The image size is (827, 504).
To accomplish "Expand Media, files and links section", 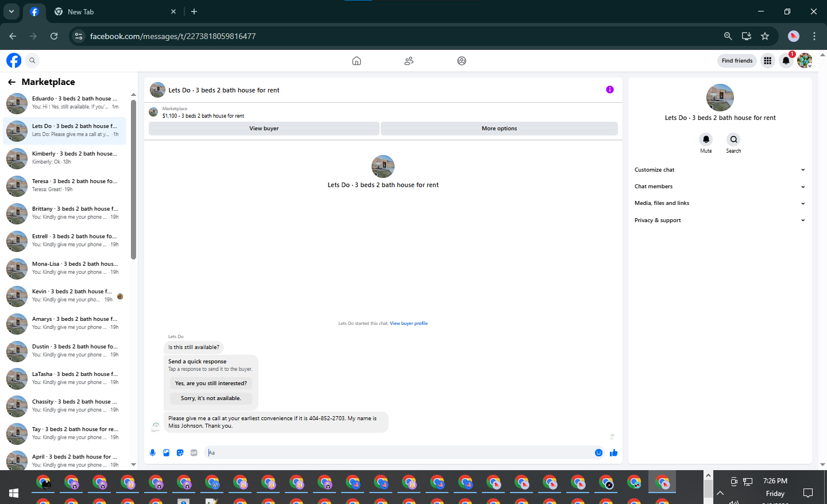I will [720, 203].
